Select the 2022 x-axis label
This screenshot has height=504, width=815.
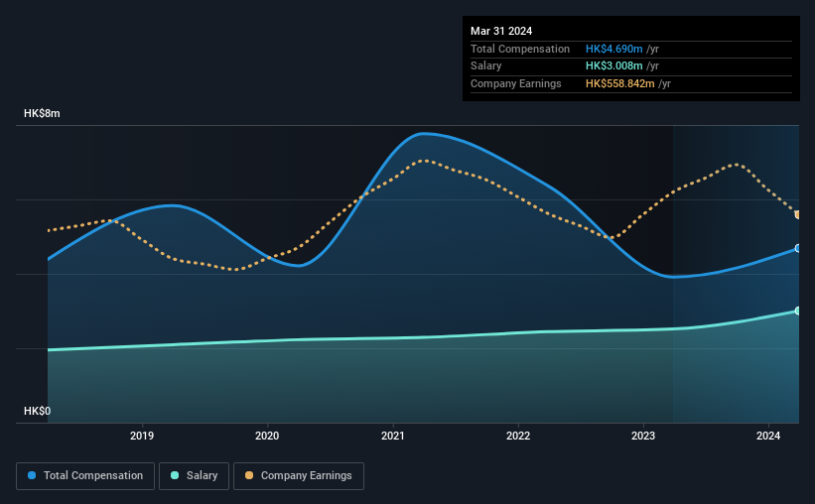coord(518,436)
